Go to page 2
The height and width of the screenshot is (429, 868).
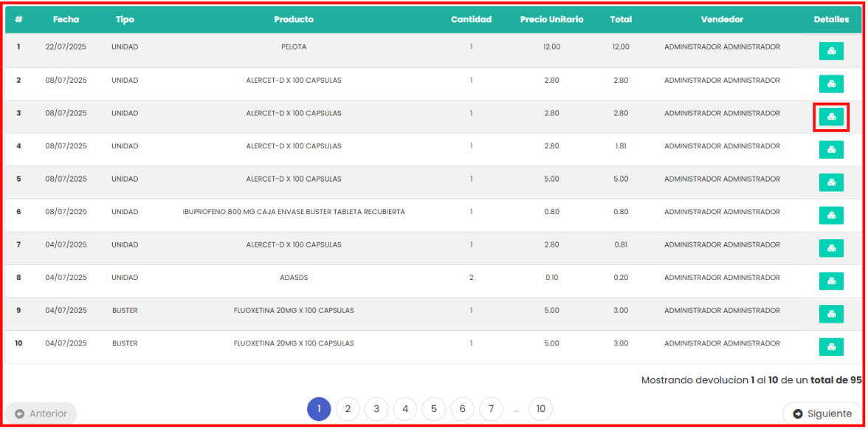[x=348, y=409]
